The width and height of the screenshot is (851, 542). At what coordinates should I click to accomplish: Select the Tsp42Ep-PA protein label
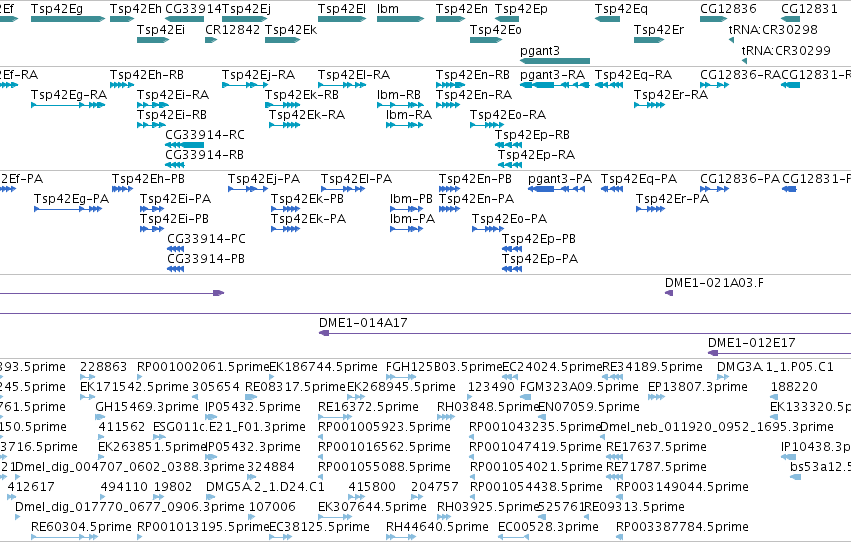pyautogui.click(x=539, y=259)
